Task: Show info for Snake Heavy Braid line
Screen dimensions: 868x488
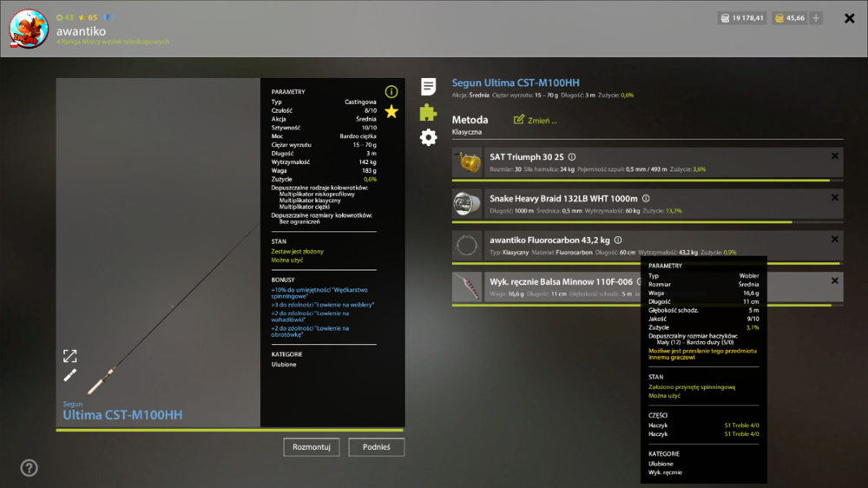Action: pyautogui.click(x=646, y=198)
